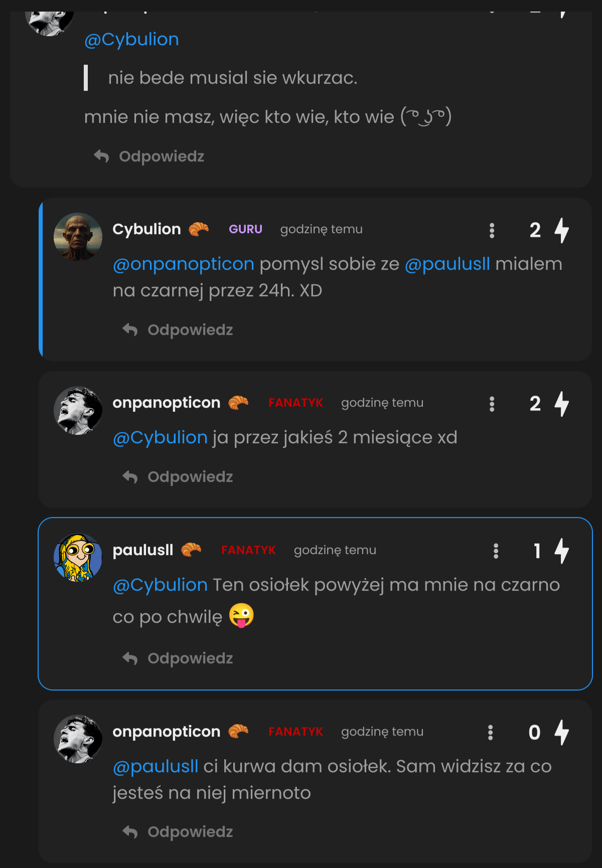Open @onpanopticon mention in Cybulion's comment
602x868 pixels.
[184, 264]
